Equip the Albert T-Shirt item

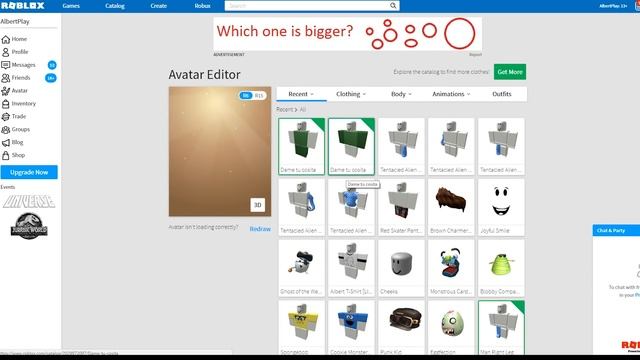(x=351, y=268)
